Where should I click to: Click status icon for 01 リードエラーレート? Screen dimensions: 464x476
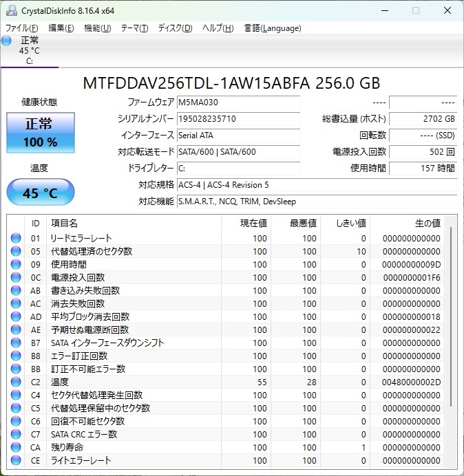16,238
